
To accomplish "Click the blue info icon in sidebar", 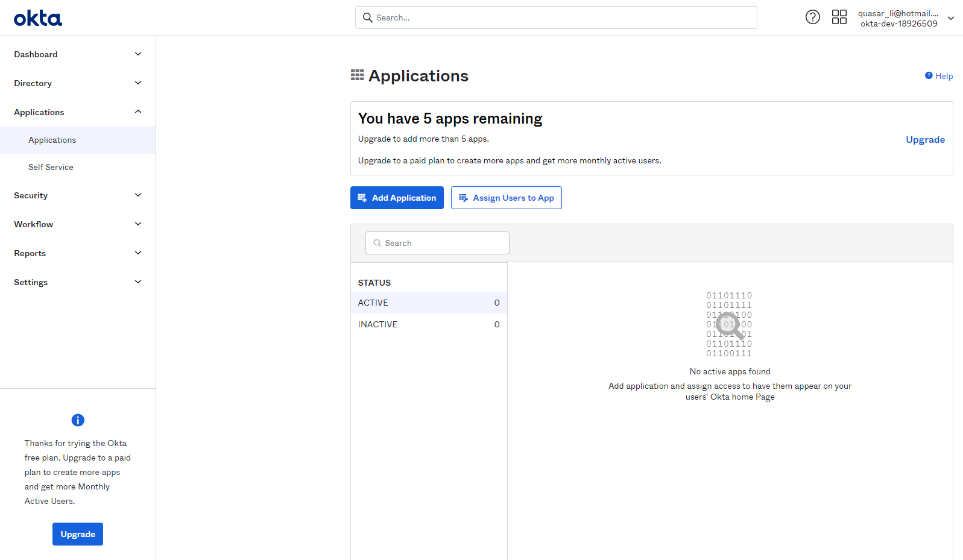I will 78,420.
